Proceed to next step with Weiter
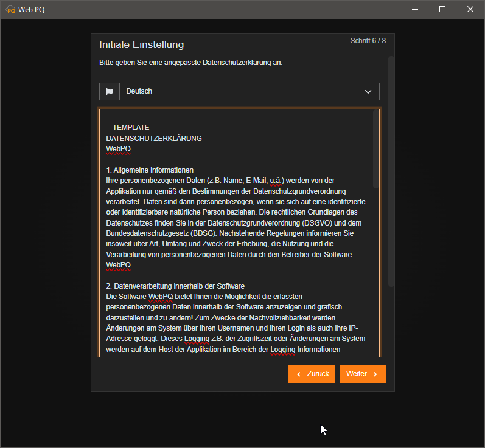Image resolution: width=485 pixels, height=448 pixels. 362,374
